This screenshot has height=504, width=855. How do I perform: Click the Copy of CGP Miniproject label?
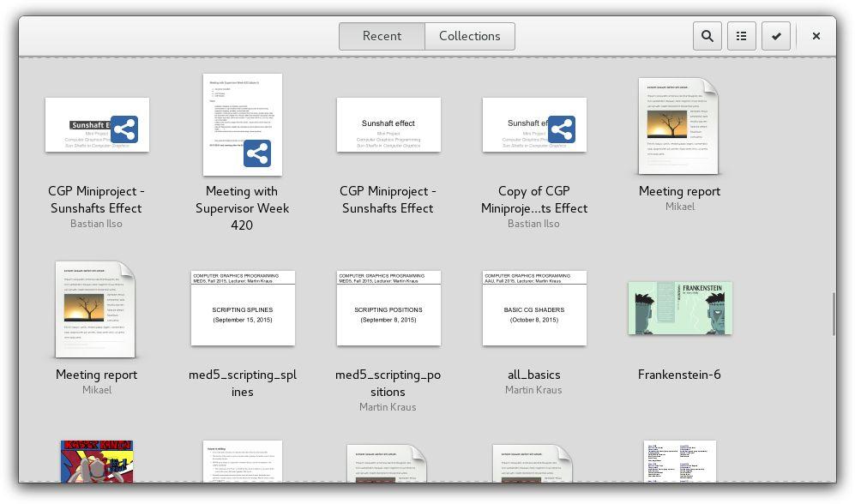pos(533,200)
